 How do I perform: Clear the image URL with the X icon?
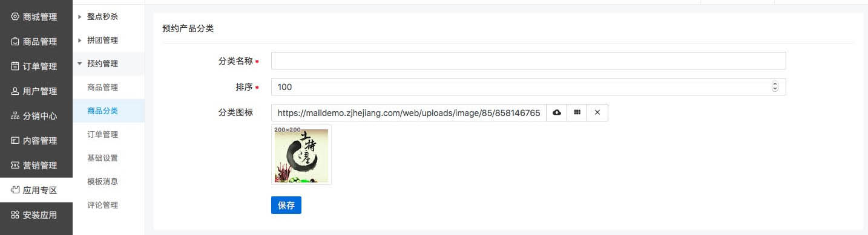click(597, 113)
